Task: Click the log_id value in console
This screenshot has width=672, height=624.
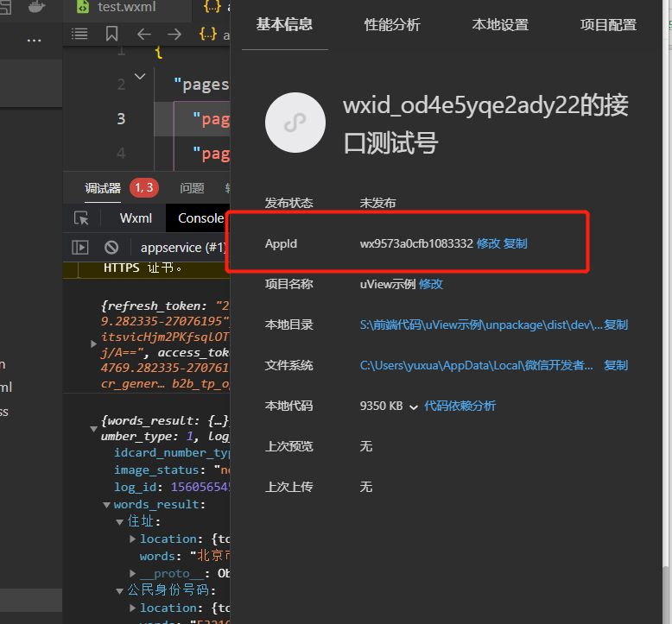Action: (200, 487)
